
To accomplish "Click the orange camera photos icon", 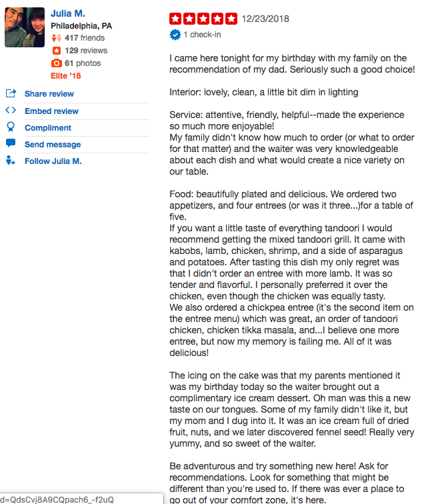I will [x=56, y=63].
